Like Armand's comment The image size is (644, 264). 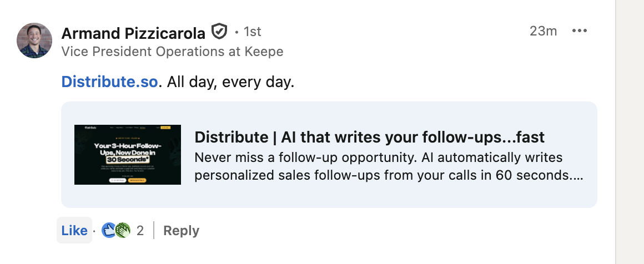click(x=74, y=231)
